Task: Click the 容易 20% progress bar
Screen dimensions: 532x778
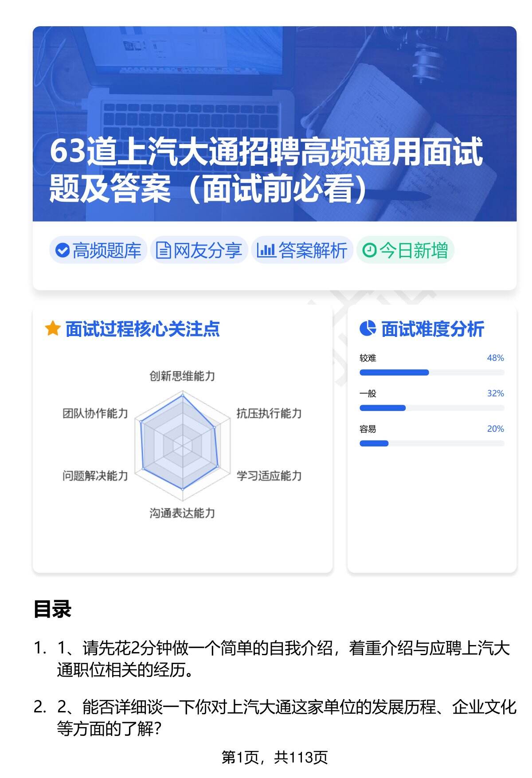Action: coord(431,443)
